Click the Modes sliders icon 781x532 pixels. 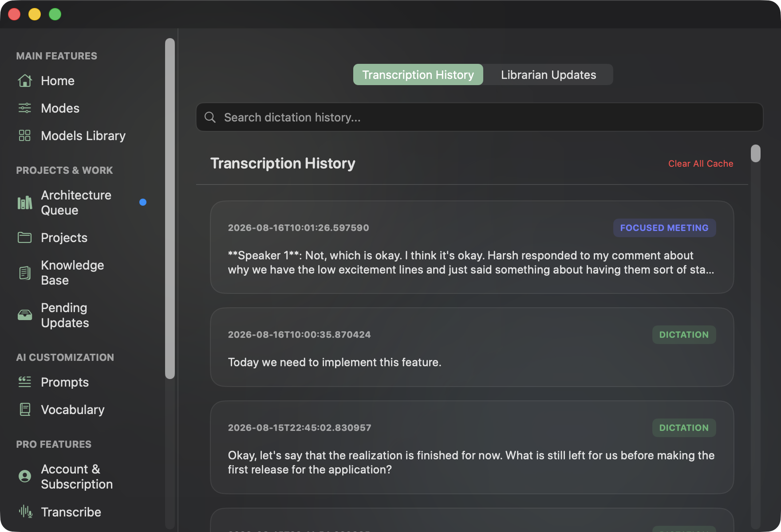pyautogui.click(x=25, y=108)
